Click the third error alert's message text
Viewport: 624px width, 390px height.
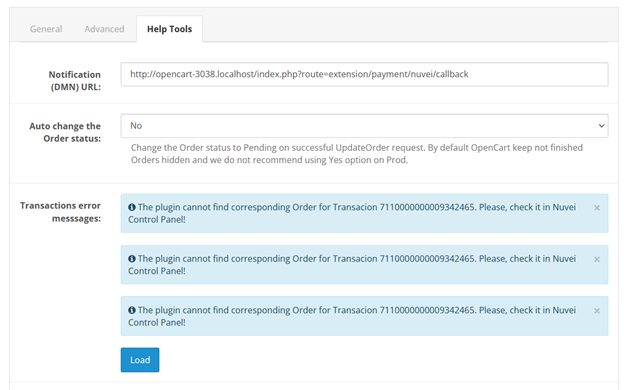[x=352, y=316]
